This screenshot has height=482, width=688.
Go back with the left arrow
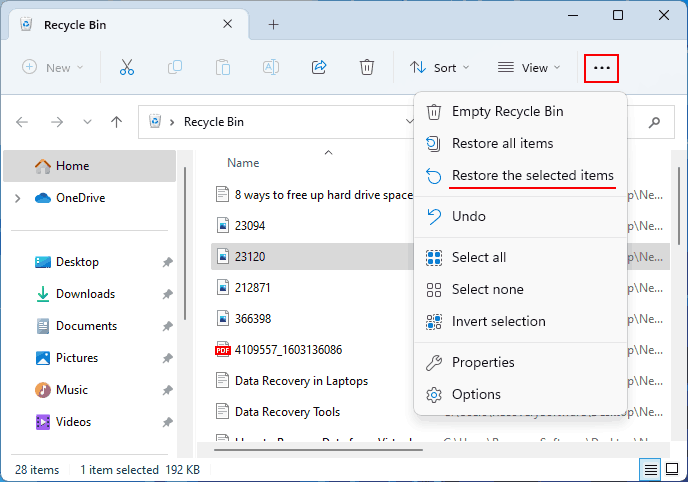[22, 122]
